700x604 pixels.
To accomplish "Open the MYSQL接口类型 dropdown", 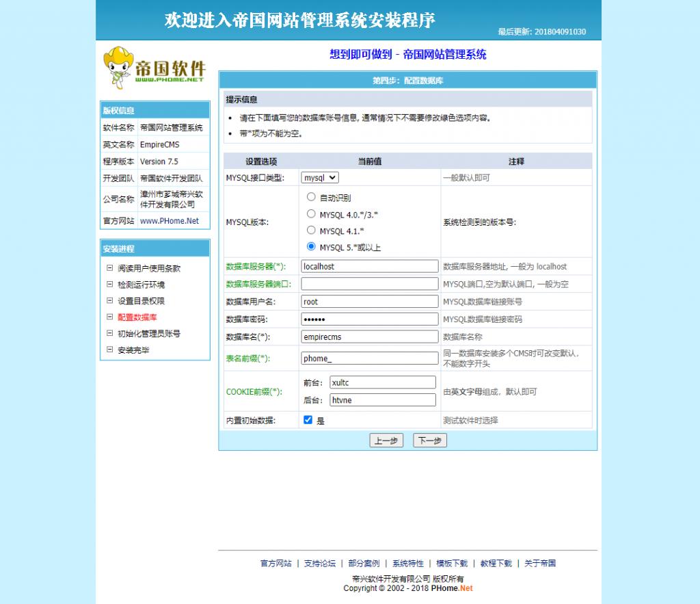I will [x=320, y=177].
